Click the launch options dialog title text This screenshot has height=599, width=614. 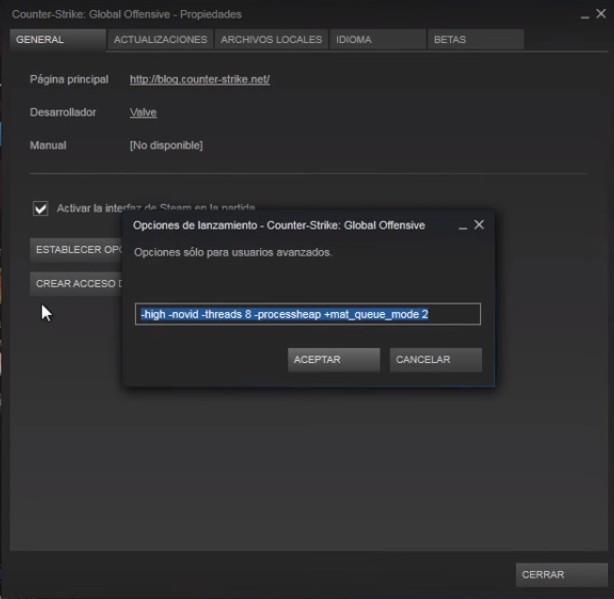click(x=279, y=226)
